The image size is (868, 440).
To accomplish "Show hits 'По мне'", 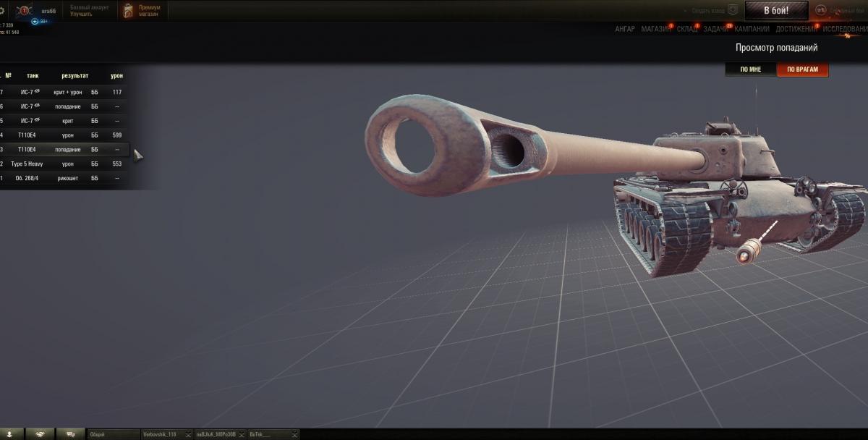I will tap(751, 69).
